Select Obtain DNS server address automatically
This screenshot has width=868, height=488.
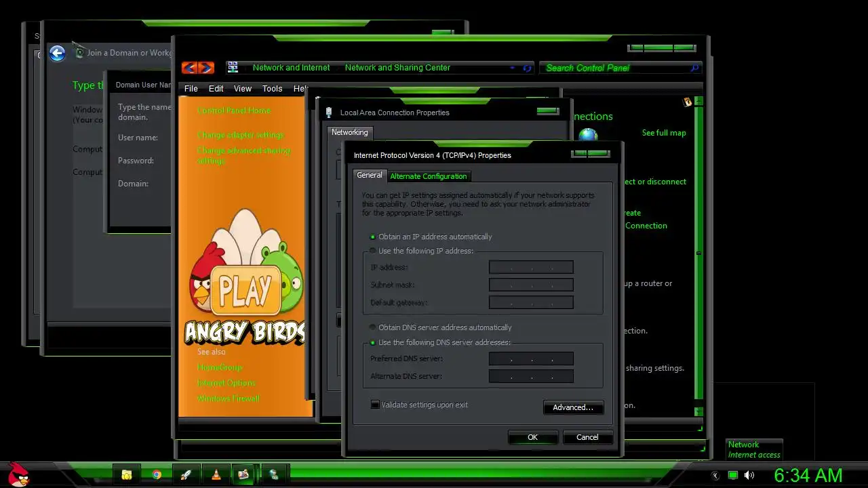pos(373,327)
